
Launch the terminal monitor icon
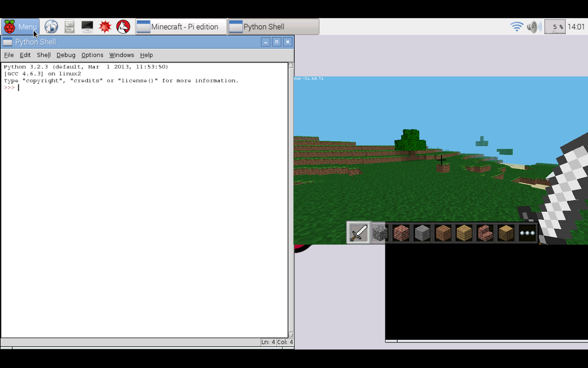(x=87, y=26)
